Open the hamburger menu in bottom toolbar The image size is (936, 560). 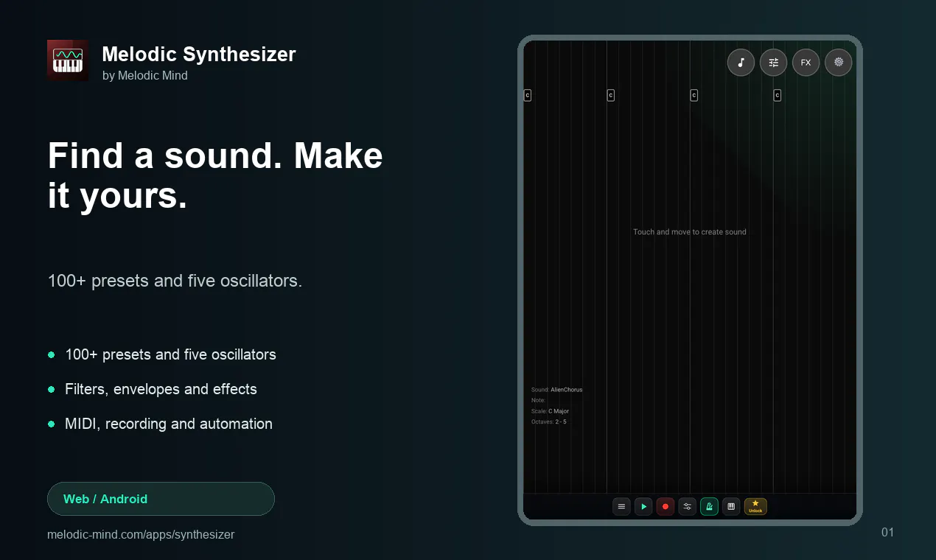click(621, 506)
